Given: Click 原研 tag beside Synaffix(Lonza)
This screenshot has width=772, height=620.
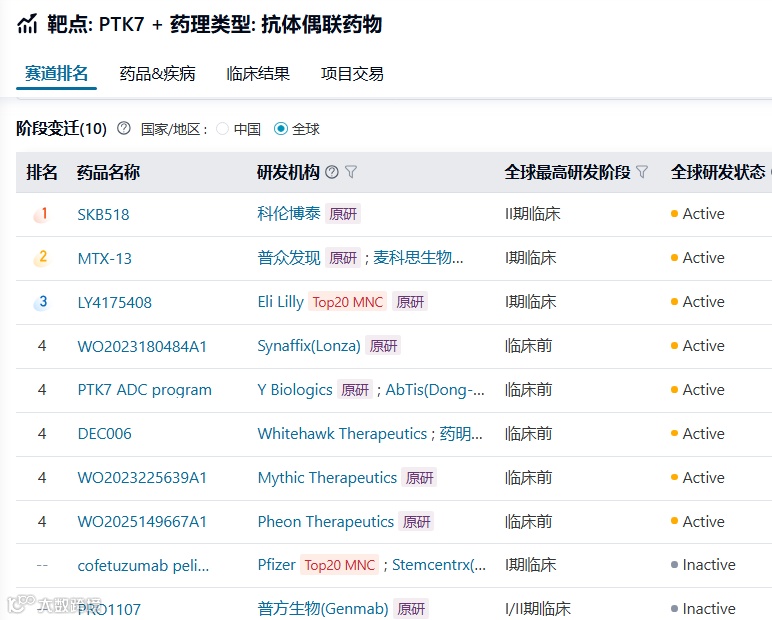Looking at the screenshot, I should (383, 346).
